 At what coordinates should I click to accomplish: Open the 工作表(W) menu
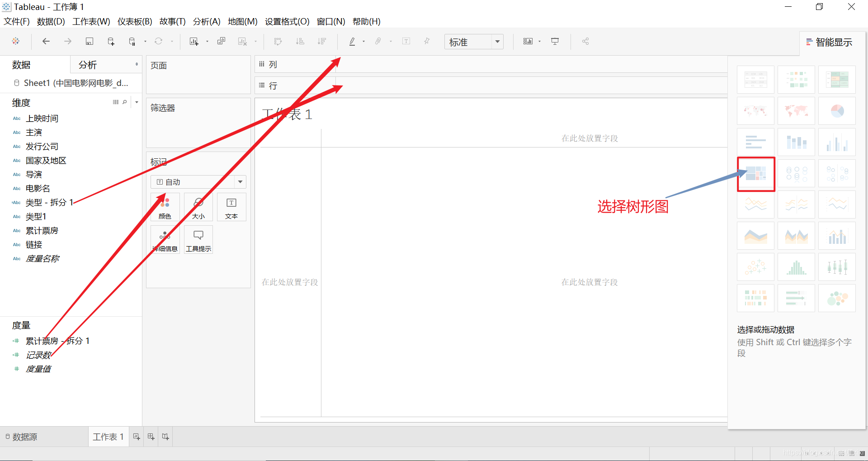tap(91, 22)
